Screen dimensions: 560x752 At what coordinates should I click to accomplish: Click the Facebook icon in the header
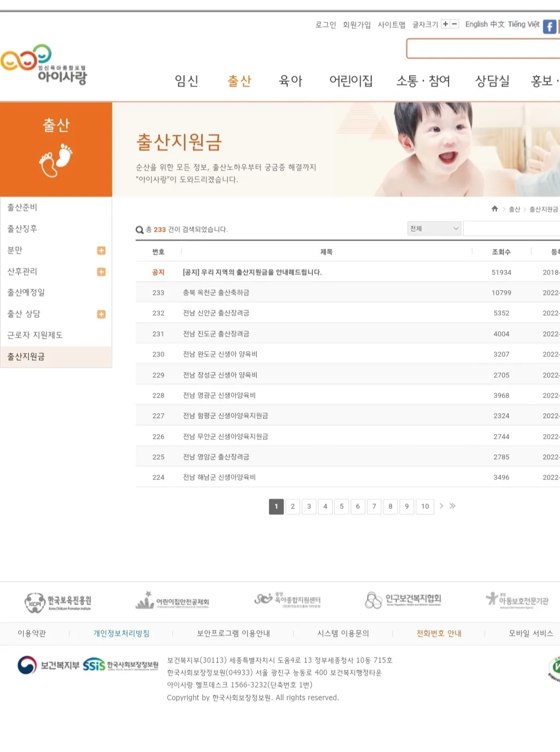549,26
